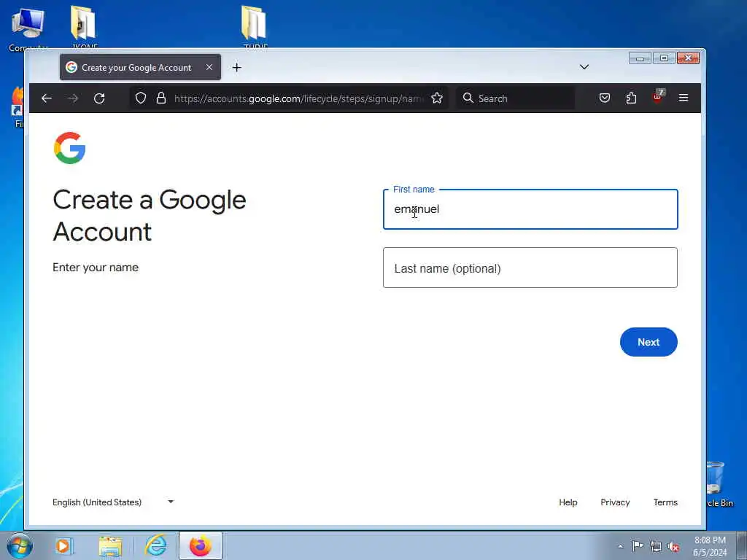Click the Show desktop button at taskbar end
The image size is (747, 560).
click(741, 545)
